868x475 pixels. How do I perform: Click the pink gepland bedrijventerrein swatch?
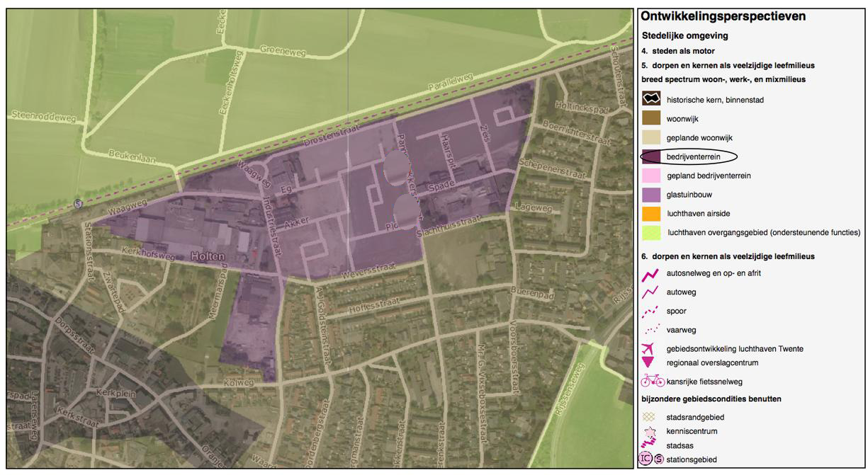[x=650, y=175]
